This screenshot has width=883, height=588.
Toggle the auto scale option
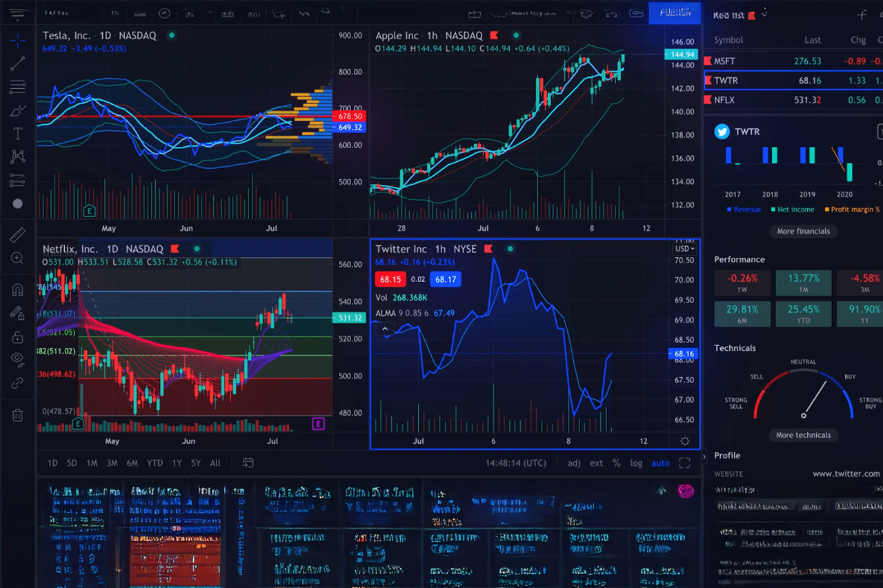click(x=660, y=463)
